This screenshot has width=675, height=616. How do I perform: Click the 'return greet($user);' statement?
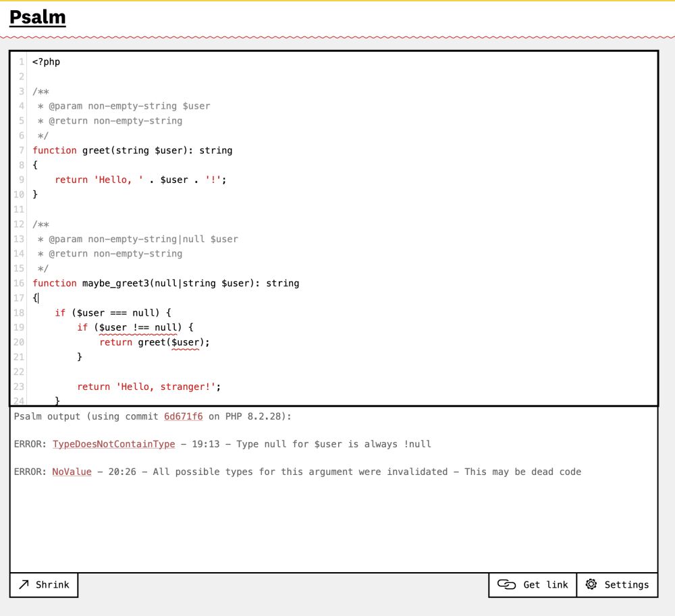[x=155, y=343]
